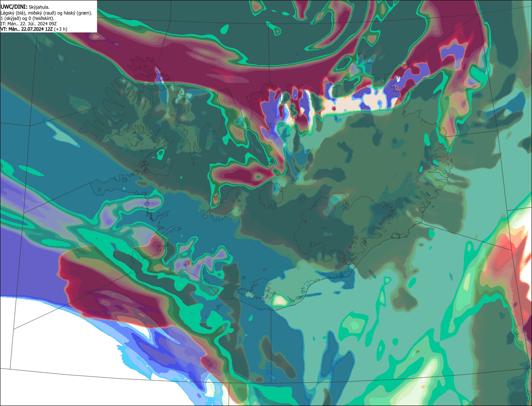Click the "miðský (rauð)" legend text
Viewport: 532px width, 406px height.
(42, 13)
